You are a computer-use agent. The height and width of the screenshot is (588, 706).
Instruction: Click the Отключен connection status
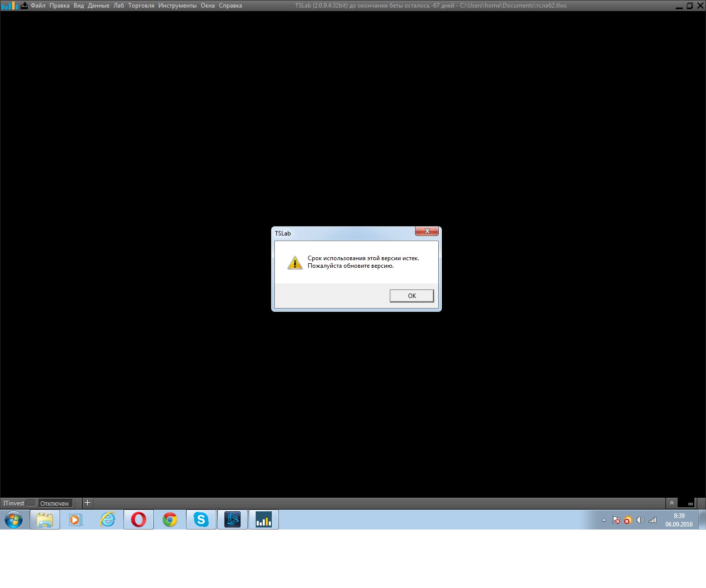(x=54, y=503)
